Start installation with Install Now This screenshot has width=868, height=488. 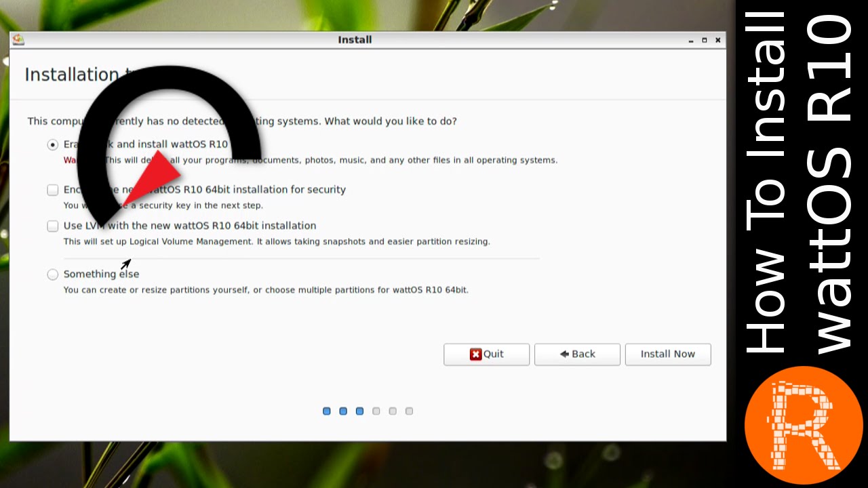668,354
